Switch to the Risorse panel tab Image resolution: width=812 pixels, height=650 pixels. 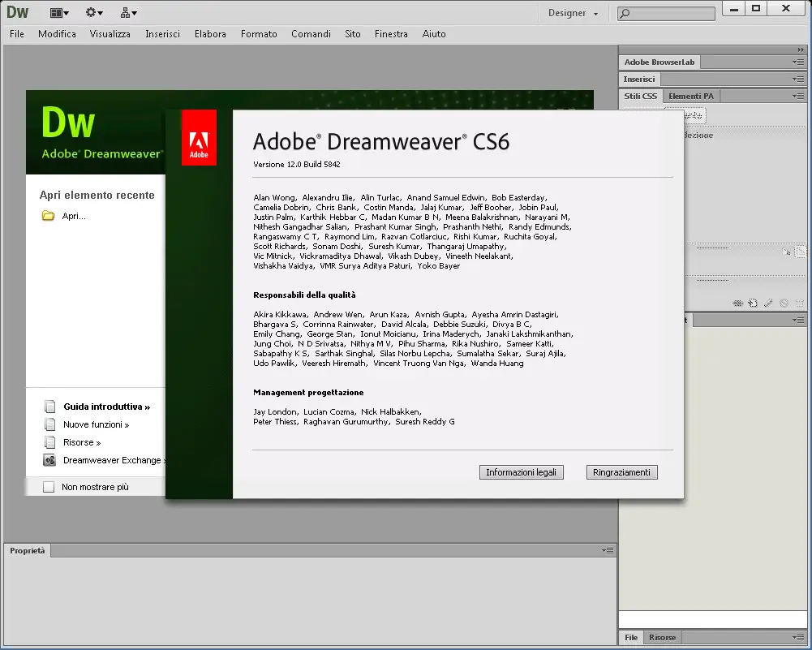coord(663,637)
